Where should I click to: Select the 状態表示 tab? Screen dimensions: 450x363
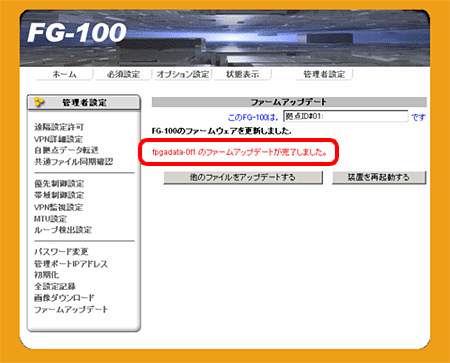[x=243, y=74]
